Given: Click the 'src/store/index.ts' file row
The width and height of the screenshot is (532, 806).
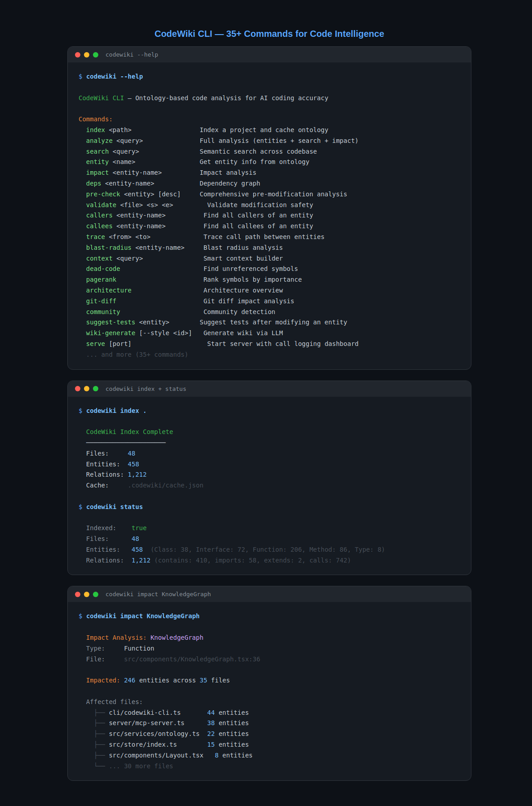Looking at the screenshot, I should (171, 745).
